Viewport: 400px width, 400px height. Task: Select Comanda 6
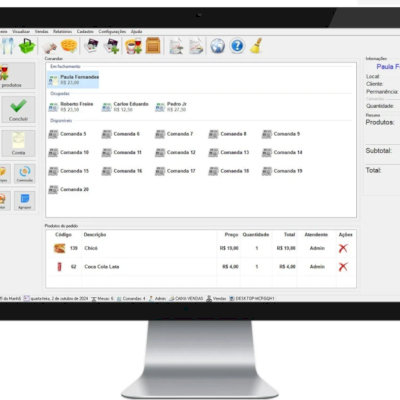(x=121, y=134)
